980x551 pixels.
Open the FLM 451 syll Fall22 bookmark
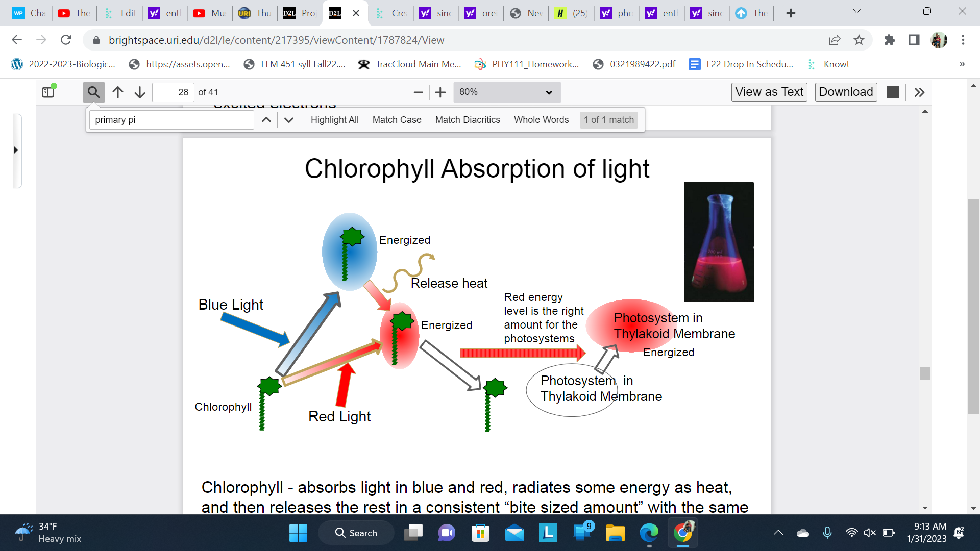(295, 64)
